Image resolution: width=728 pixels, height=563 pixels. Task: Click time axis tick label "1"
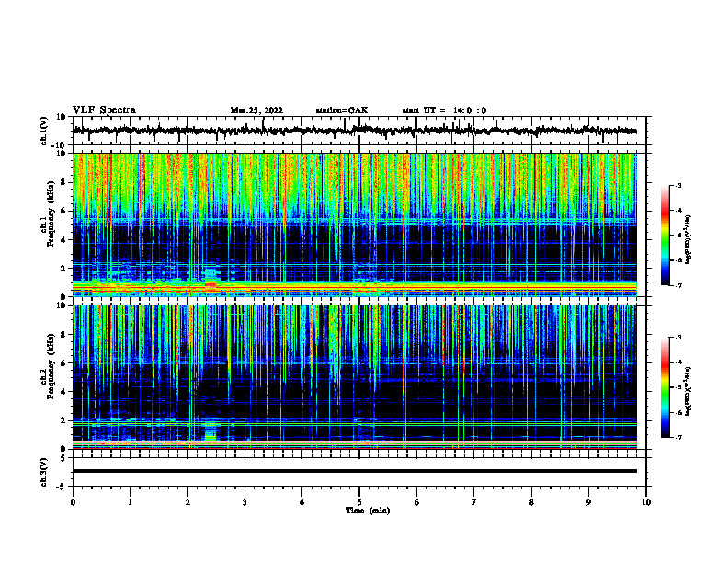130,502
